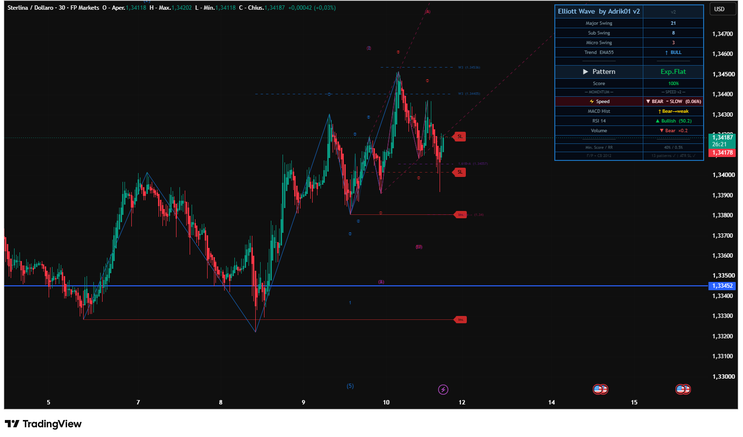Click the Bear volume value
Image resolution: width=743 pixels, height=437 pixels.
673,131
